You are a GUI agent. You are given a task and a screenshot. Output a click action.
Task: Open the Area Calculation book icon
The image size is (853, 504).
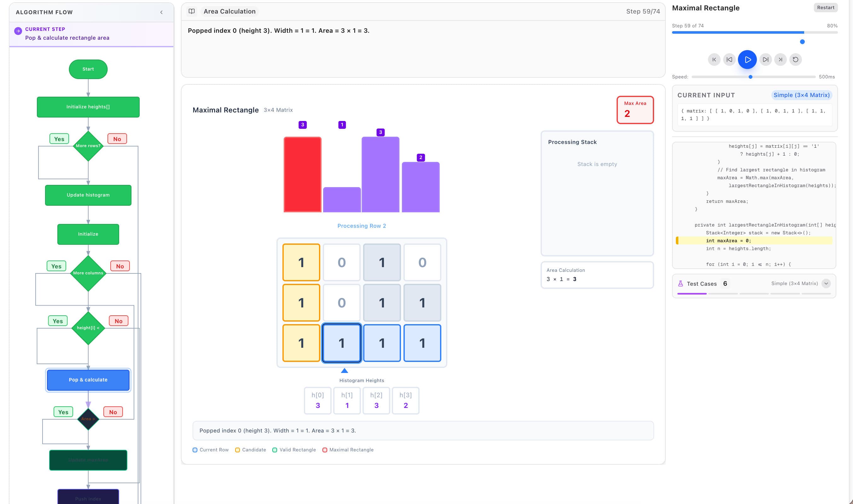point(192,11)
